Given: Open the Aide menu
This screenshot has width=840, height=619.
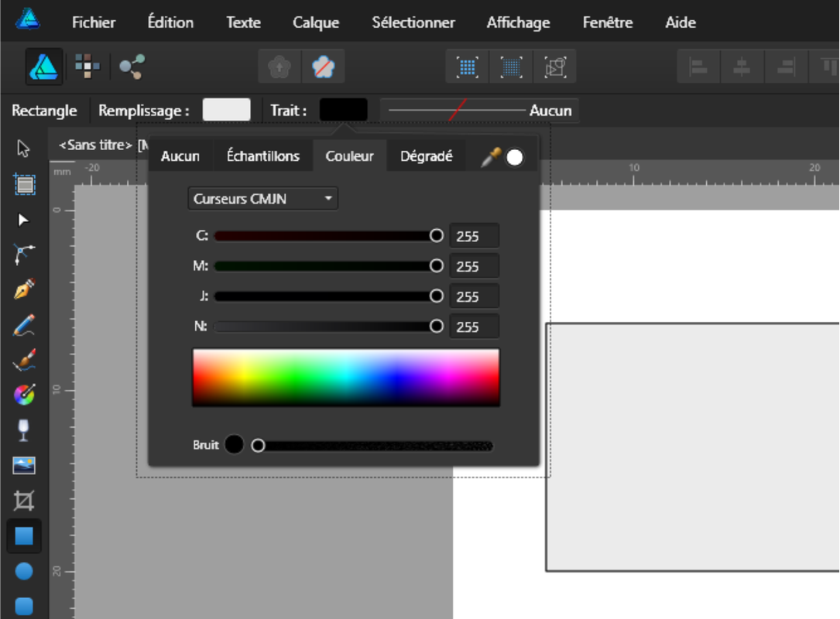Looking at the screenshot, I should click(681, 22).
